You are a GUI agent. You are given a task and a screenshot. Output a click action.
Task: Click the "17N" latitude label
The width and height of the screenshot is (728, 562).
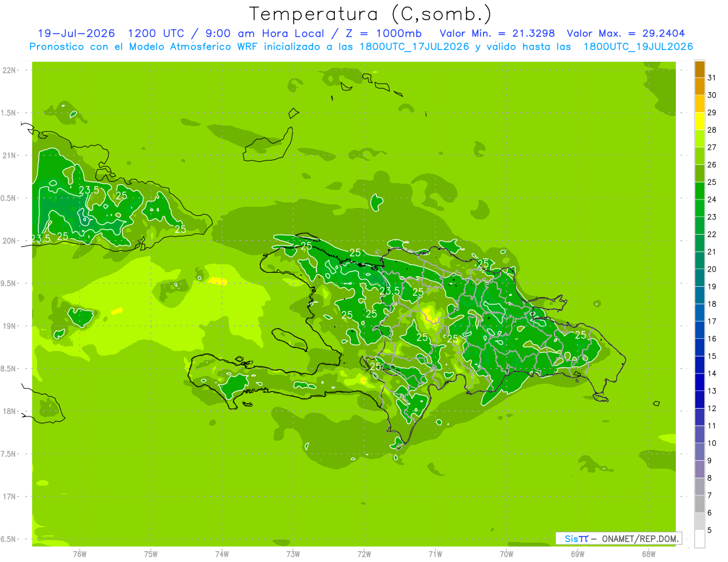9,497
